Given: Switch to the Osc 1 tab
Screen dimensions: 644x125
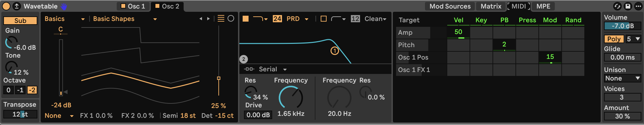Looking at the screenshot, I should coord(133,6).
